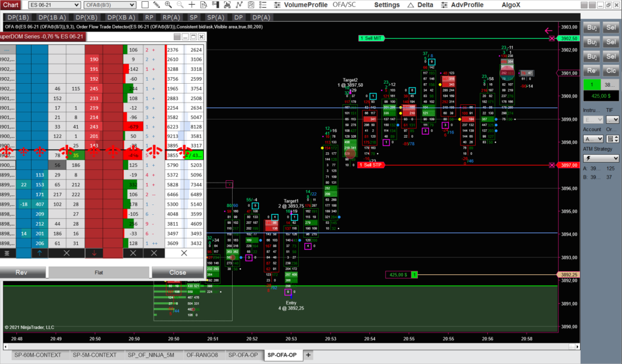
Task: Toggle the SP(A) chart button
Action: pyautogui.click(x=216, y=18)
